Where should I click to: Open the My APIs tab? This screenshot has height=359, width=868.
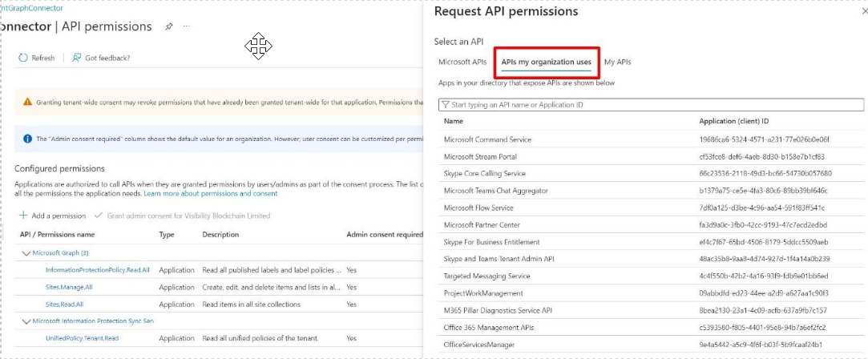click(x=617, y=62)
